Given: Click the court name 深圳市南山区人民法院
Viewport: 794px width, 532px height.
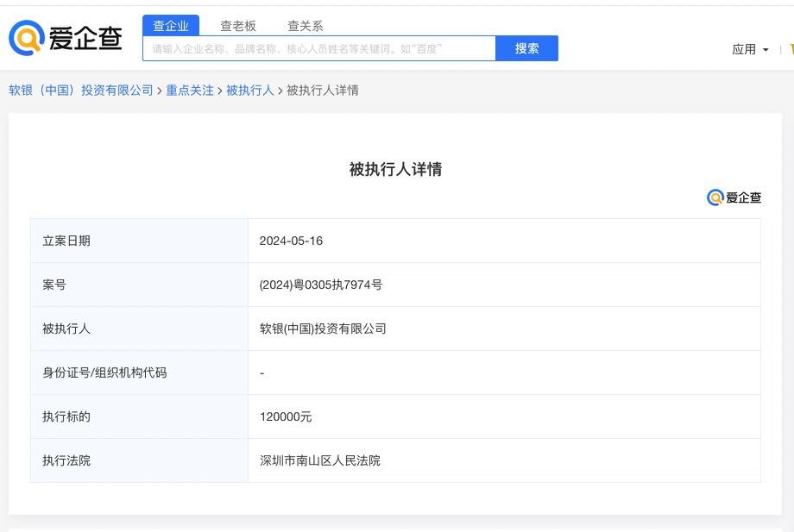Looking at the screenshot, I should [x=320, y=460].
